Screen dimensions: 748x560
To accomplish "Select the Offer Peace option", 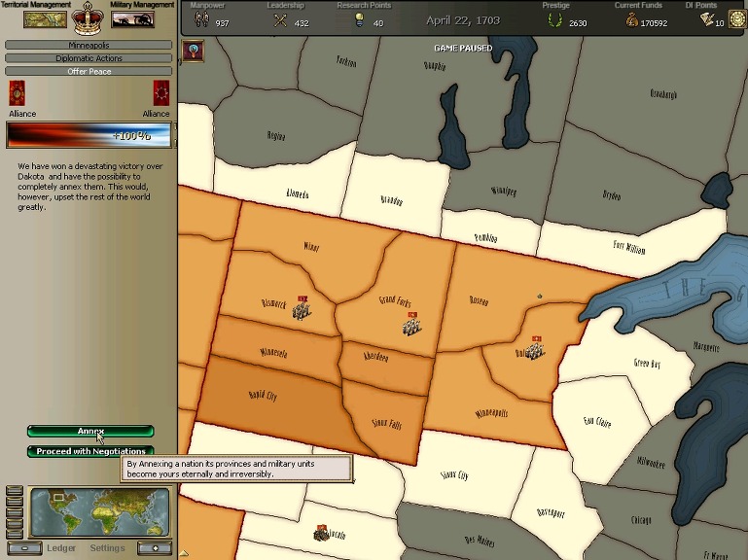I will pyautogui.click(x=89, y=71).
